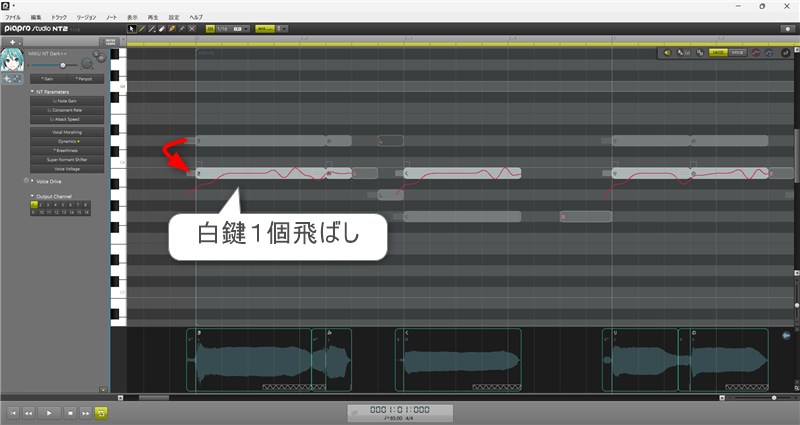Click the track pan knob
This screenshot has width=800, height=425.
click(x=87, y=64)
